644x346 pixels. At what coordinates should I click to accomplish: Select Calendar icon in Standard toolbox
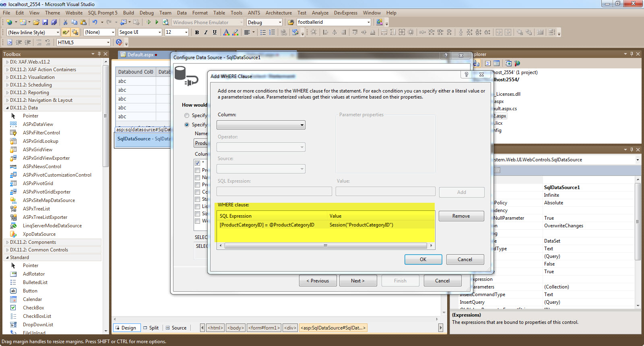pyautogui.click(x=13, y=299)
